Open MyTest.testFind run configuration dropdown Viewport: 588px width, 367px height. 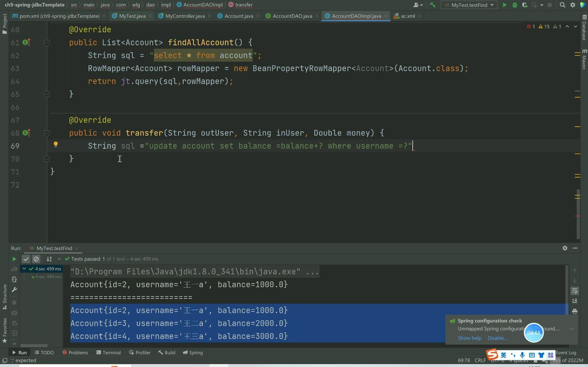click(469, 5)
